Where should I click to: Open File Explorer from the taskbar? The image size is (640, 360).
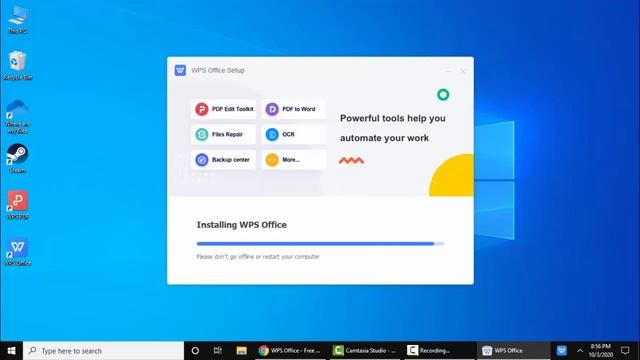point(241,351)
